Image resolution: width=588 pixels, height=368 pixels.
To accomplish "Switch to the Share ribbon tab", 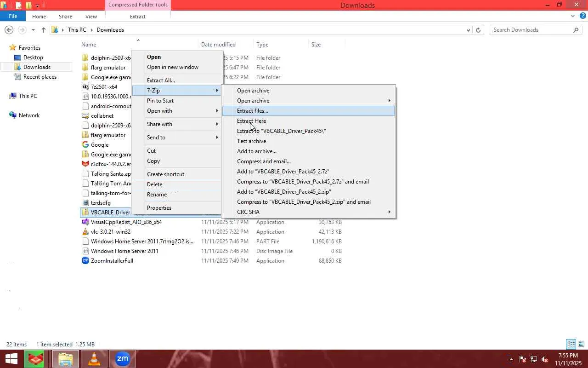I will 65,17.
